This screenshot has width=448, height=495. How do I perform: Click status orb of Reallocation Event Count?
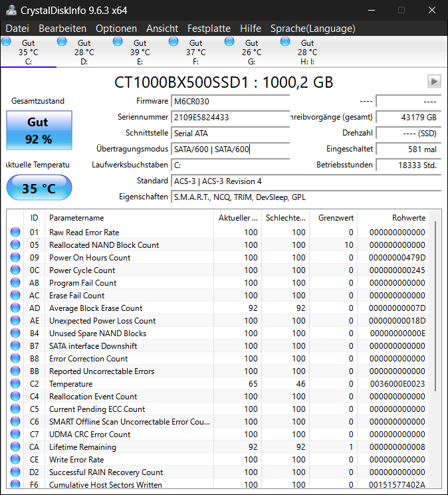pos(15,396)
